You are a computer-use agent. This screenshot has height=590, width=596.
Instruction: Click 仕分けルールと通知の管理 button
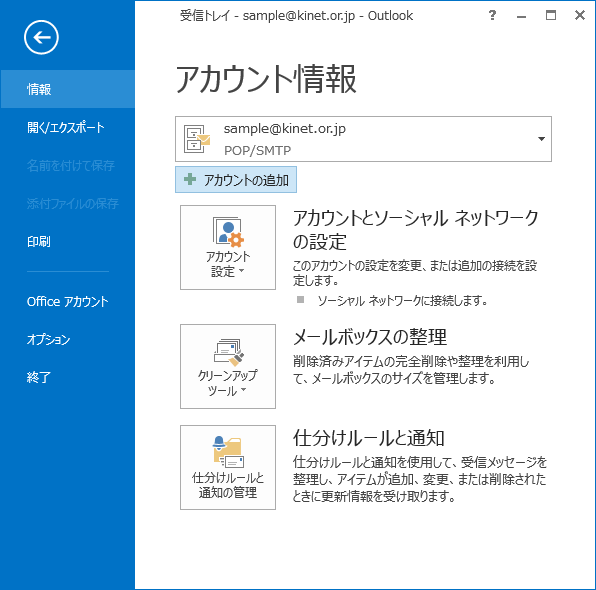pyautogui.click(x=228, y=467)
